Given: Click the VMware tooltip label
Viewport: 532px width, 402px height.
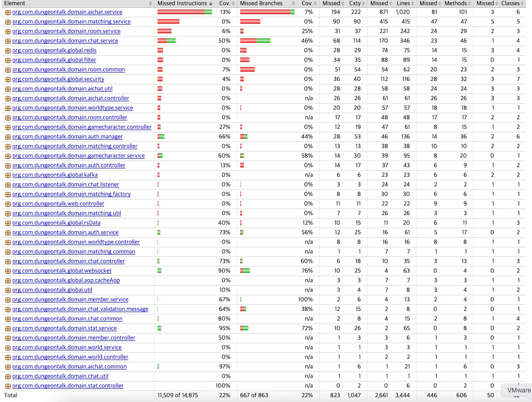Looking at the screenshot, I should (518, 390).
